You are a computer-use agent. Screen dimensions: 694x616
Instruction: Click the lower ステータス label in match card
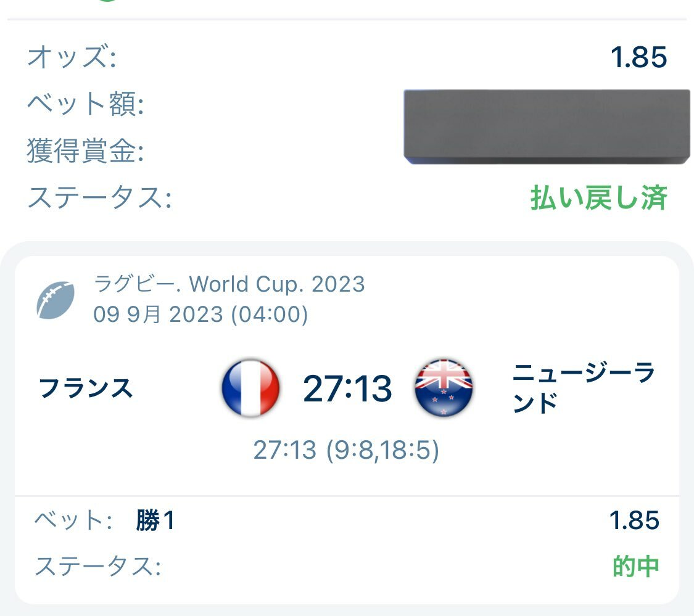(98, 566)
